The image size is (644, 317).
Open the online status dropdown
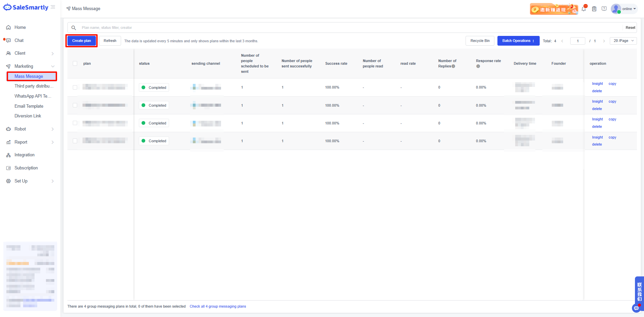pos(629,9)
